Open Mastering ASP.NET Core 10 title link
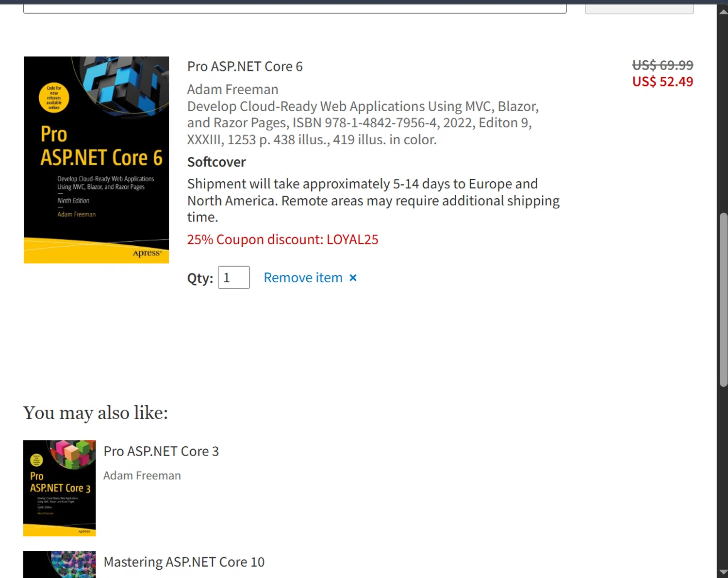Screen dimensions: 728x578 tap(184, 562)
